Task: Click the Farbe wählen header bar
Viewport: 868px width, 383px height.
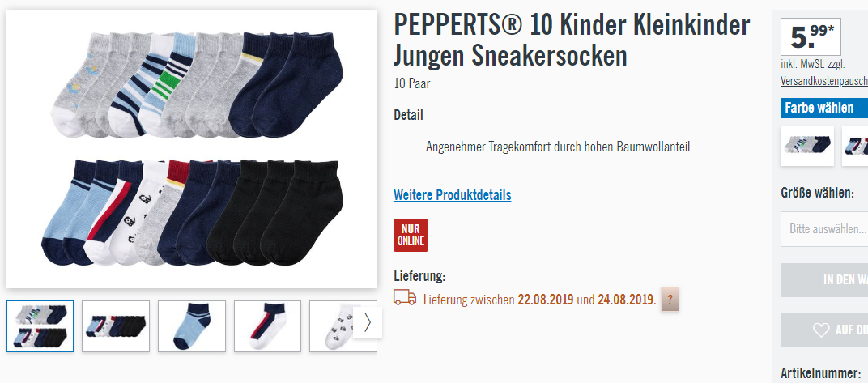Action: 824,108
